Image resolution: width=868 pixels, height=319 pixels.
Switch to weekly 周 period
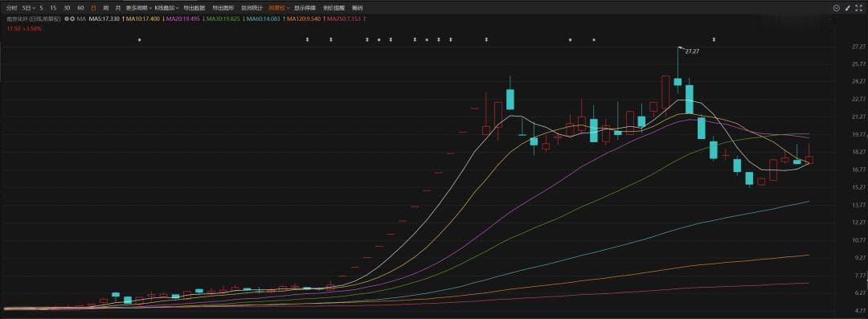point(106,8)
